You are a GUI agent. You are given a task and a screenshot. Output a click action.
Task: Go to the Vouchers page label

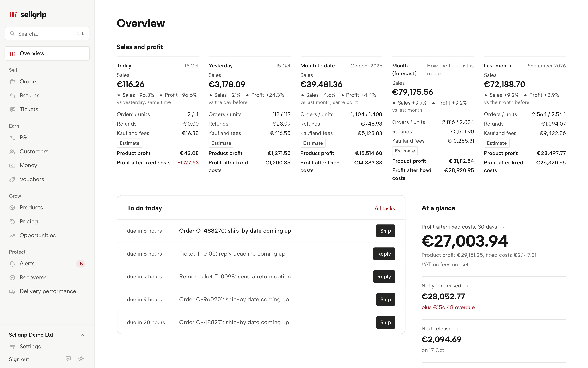tap(32, 179)
